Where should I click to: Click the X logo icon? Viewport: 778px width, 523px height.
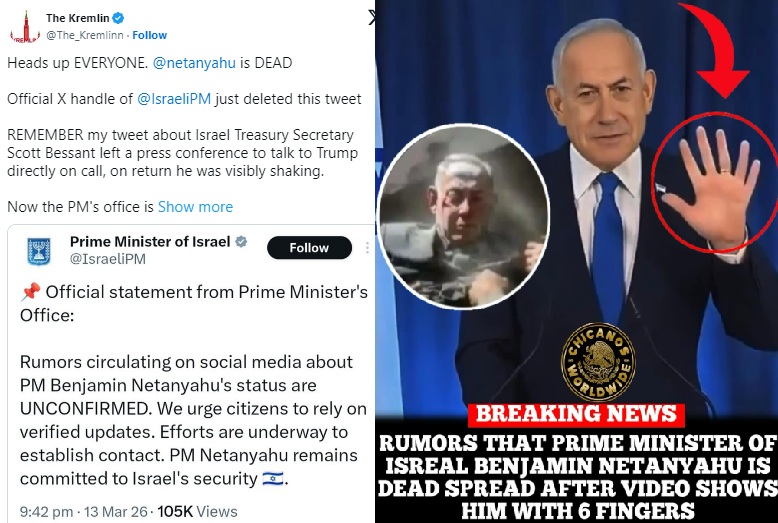coord(372,18)
